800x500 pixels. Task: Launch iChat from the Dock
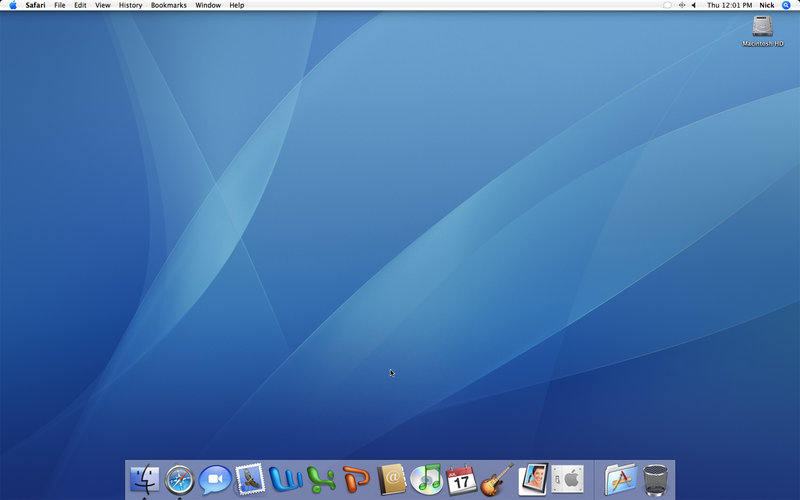point(215,480)
